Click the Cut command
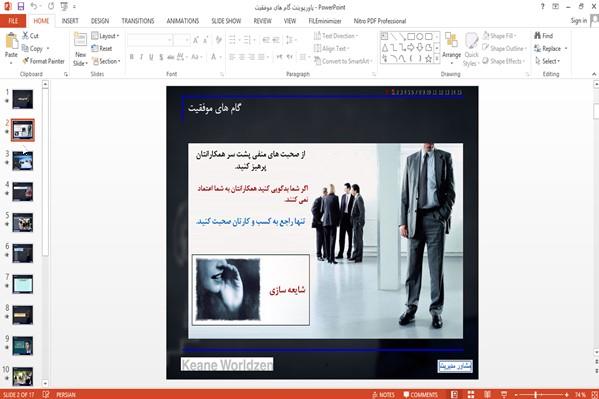This screenshot has width=599, height=399. tap(31, 36)
